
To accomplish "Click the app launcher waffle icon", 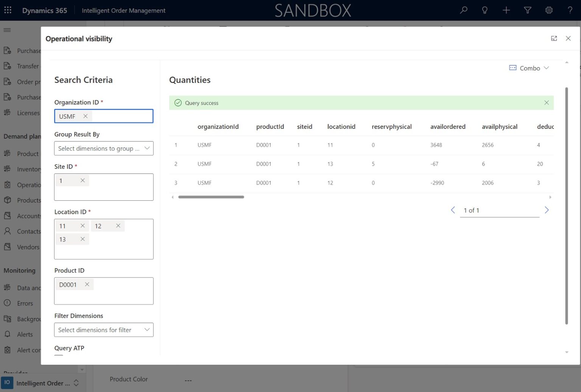I will [x=8, y=9].
